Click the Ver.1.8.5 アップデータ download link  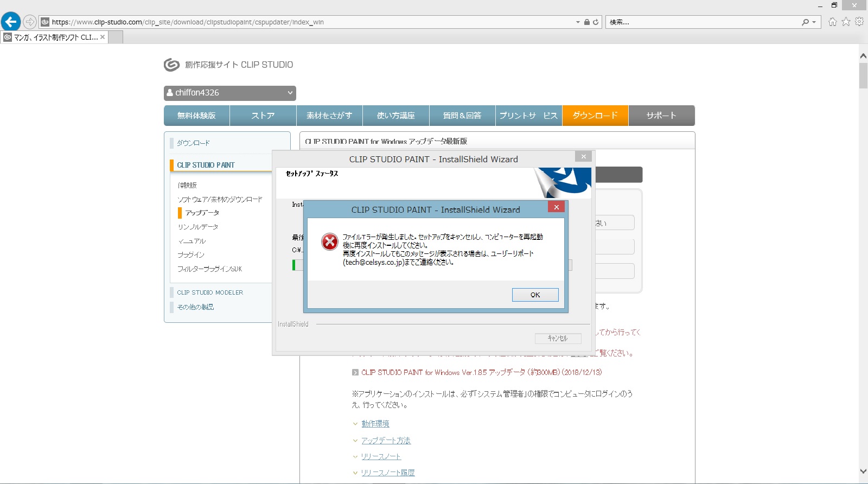(x=482, y=373)
